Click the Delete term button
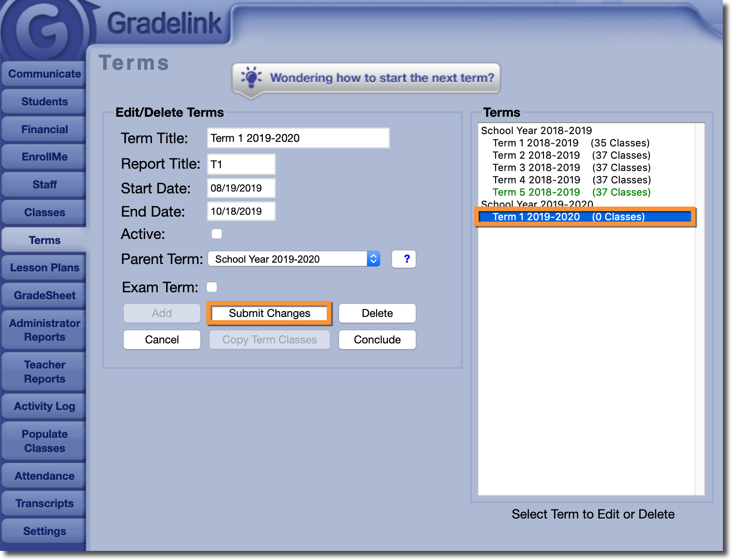This screenshot has width=732, height=560. pyautogui.click(x=377, y=313)
